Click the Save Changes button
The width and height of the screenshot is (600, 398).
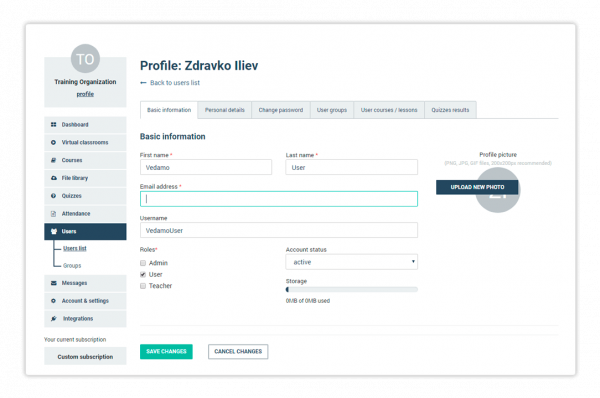coord(166,352)
